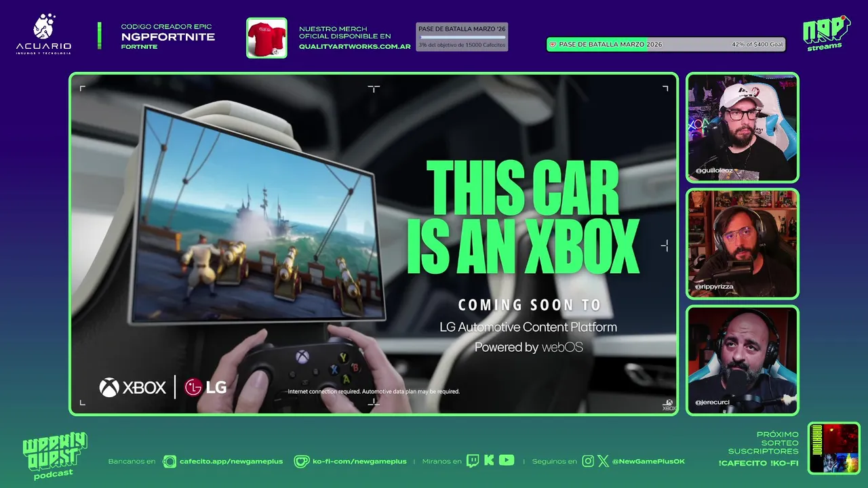Click the Weekly Quest podcast logo
Viewport: 868px width, 488px height.
pyautogui.click(x=55, y=455)
